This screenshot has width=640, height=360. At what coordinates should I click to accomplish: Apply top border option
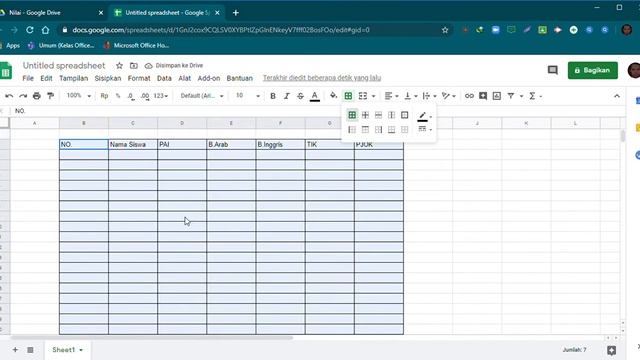[365, 130]
